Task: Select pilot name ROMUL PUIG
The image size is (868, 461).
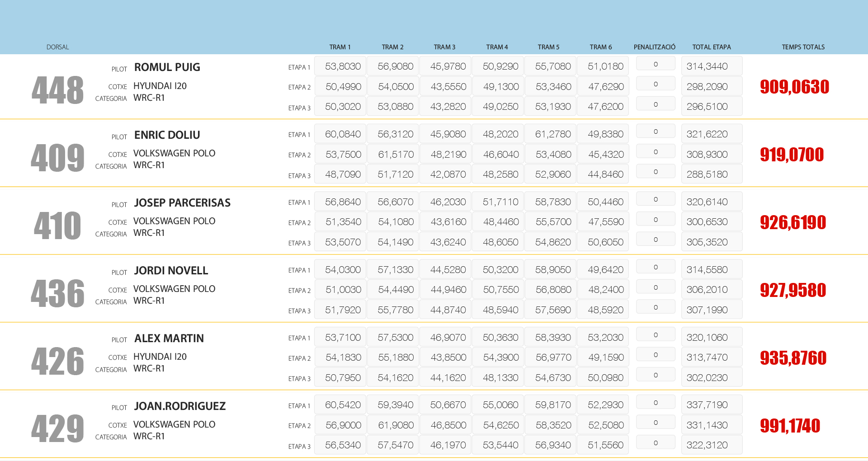Action: click(x=167, y=67)
